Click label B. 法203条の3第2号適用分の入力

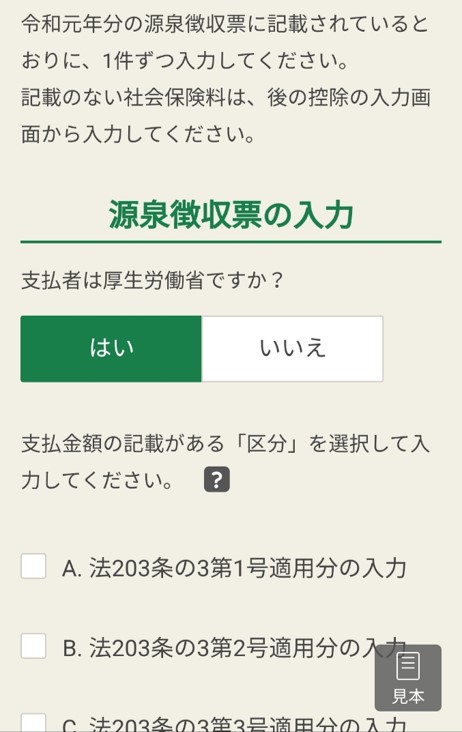pos(234,648)
